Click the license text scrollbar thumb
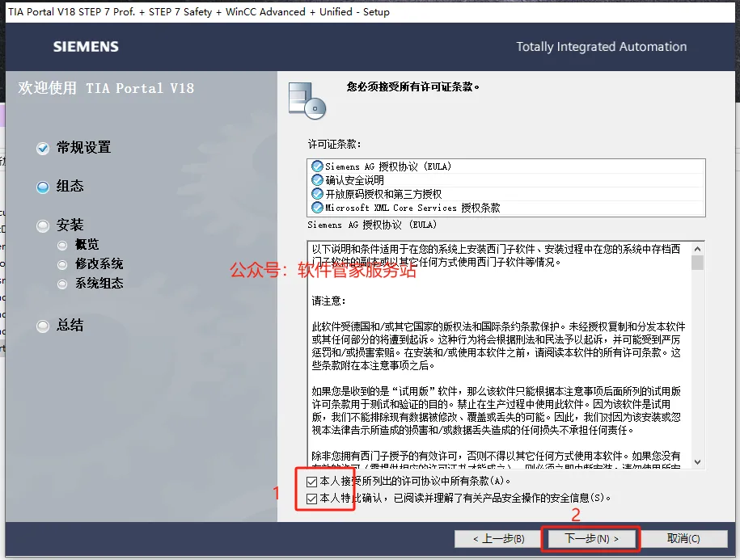740x560 pixels. (697, 262)
